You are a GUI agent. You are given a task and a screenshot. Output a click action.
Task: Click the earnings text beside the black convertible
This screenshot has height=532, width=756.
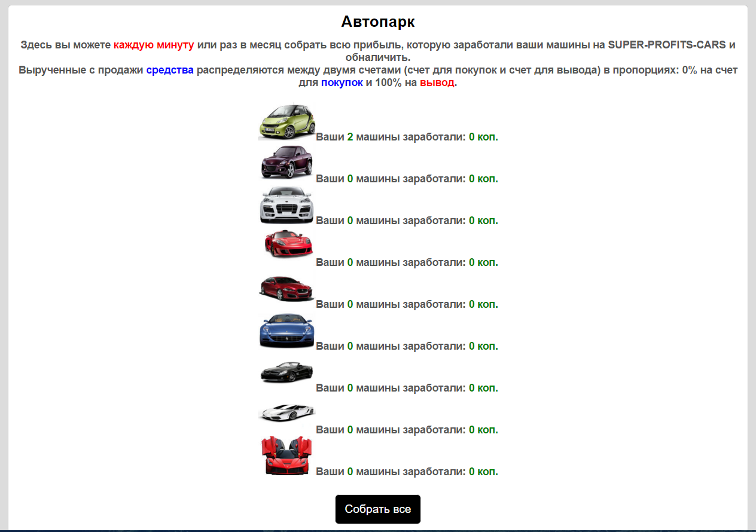pyautogui.click(x=407, y=388)
